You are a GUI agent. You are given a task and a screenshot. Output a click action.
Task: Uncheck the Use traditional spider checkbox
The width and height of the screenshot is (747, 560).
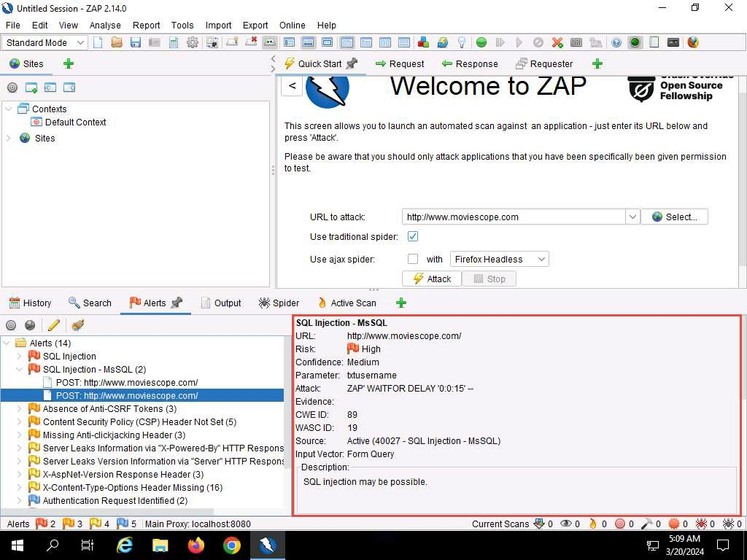point(413,237)
